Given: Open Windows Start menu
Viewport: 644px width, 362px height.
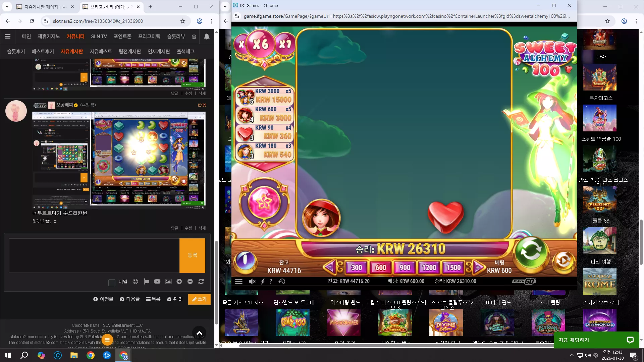Looking at the screenshot, I should tap(8, 355).
